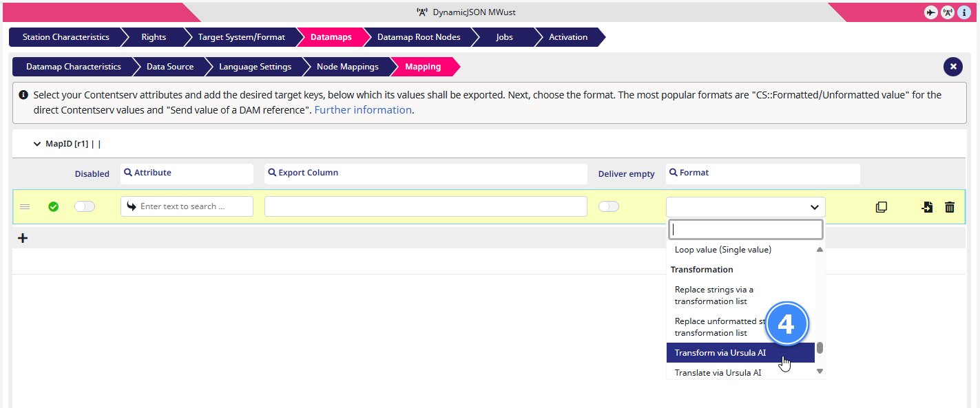Choose Transform via Ursula AI option
The height and width of the screenshot is (408, 980).
[741, 353]
